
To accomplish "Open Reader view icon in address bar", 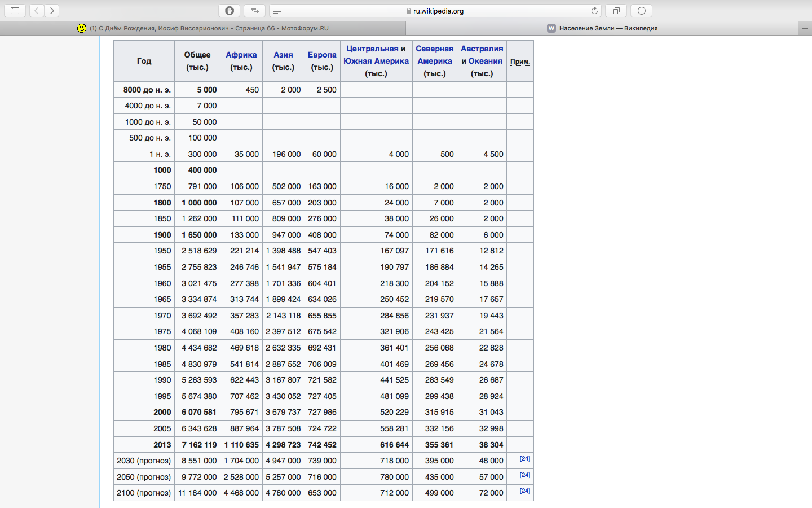I will pos(277,11).
